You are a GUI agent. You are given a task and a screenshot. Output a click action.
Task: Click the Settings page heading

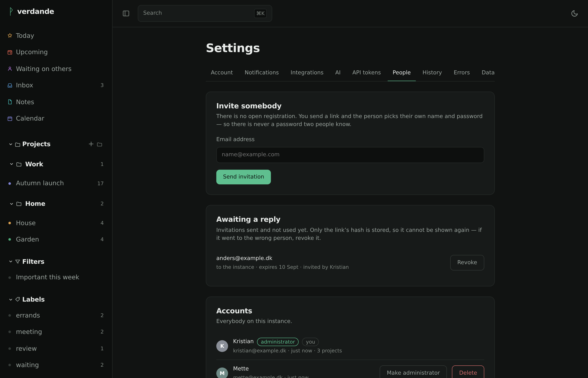233,48
